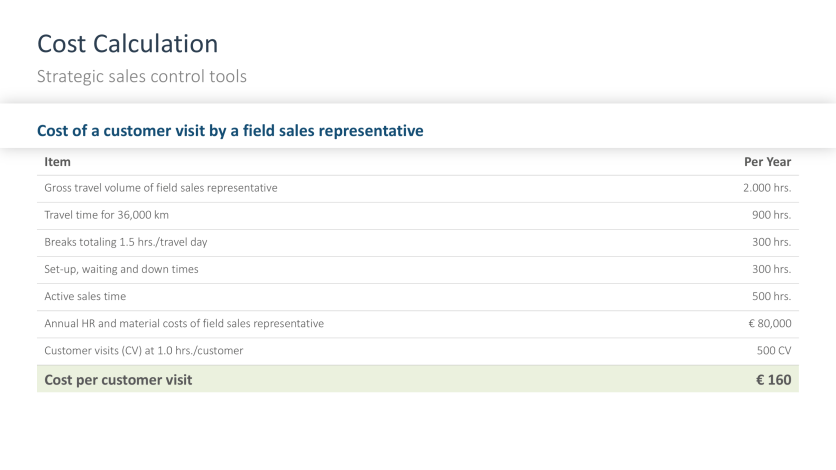Select the "500 hrs." active sales value
836x470 pixels.
coord(771,296)
